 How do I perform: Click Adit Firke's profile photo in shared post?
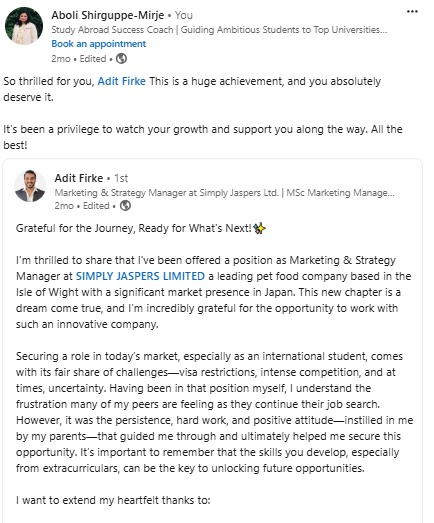coord(30,186)
